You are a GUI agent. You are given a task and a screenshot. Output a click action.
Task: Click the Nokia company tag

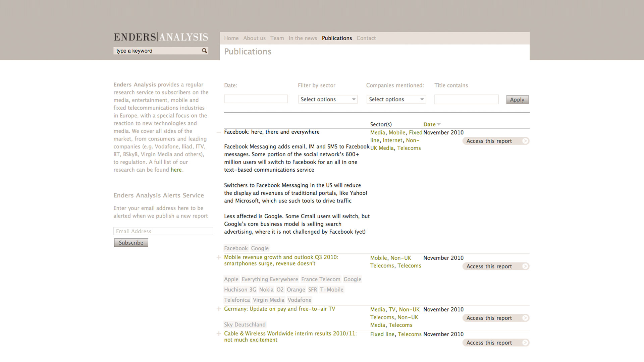pos(266,290)
